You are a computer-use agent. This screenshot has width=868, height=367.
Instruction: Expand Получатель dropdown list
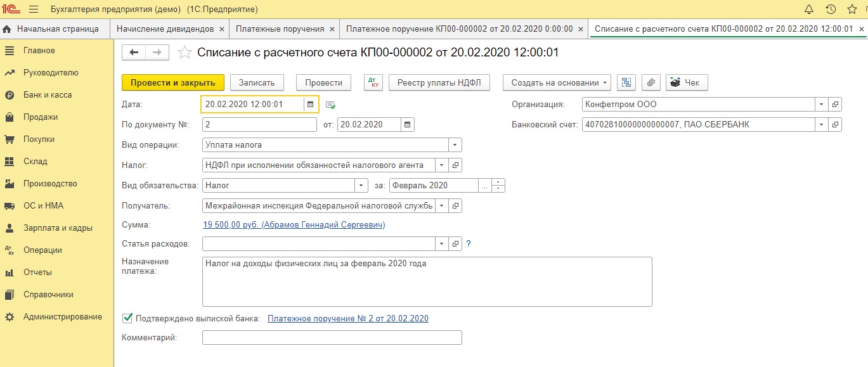(x=441, y=205)
